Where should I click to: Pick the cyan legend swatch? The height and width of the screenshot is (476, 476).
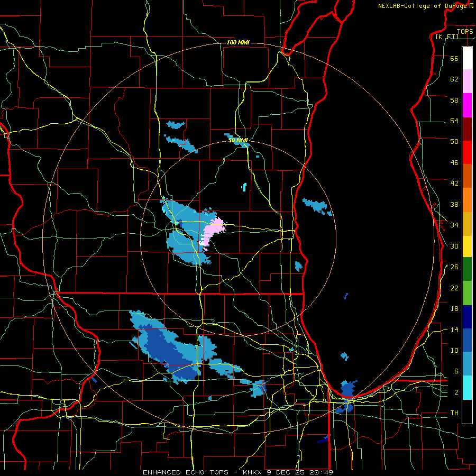(x=467, y=388)
